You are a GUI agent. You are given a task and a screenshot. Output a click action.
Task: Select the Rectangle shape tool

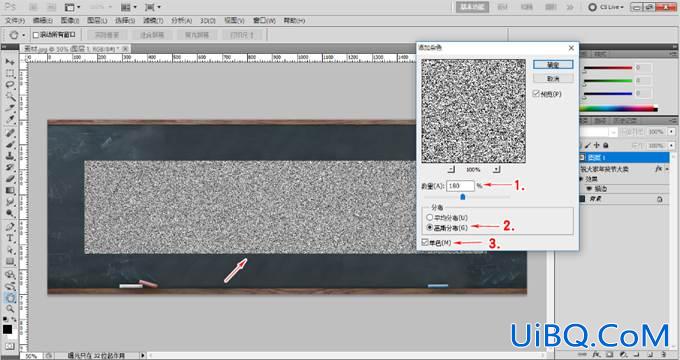coord(10,262)
